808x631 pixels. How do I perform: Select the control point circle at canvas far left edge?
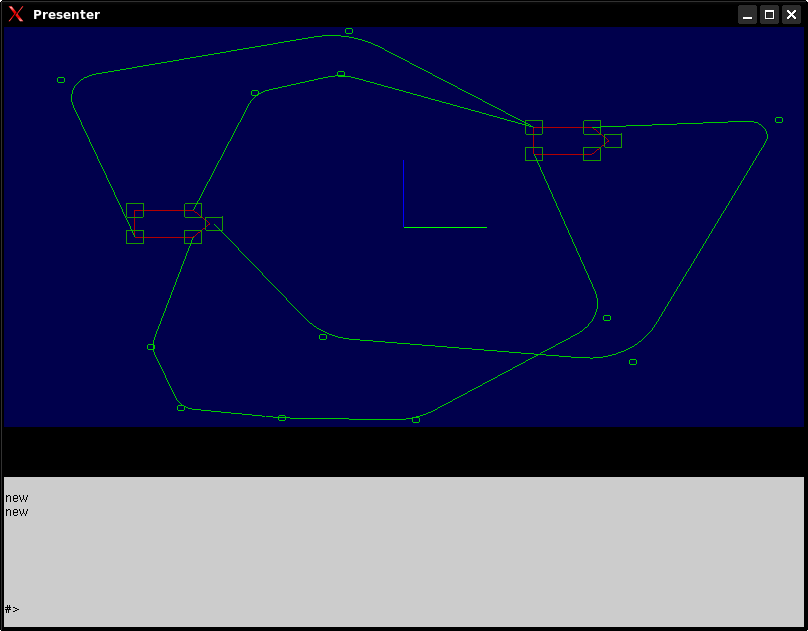pyautogui.click(x=61, y=80)
